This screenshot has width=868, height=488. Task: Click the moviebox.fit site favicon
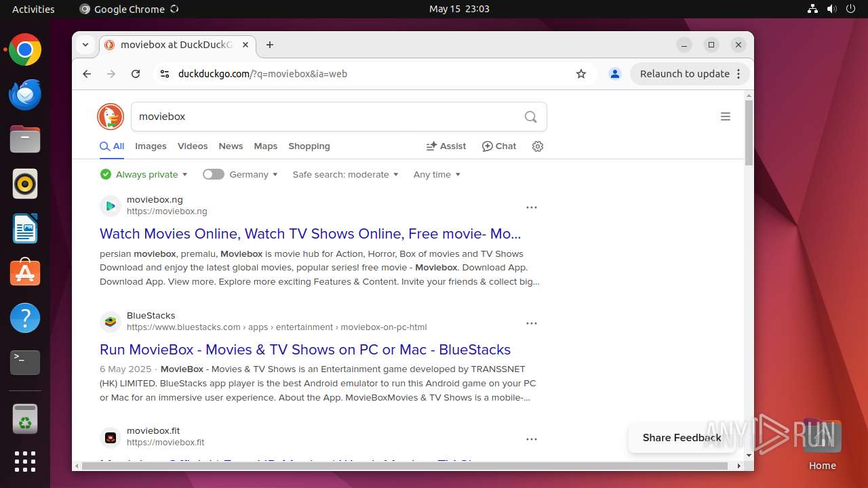(111, 438)
